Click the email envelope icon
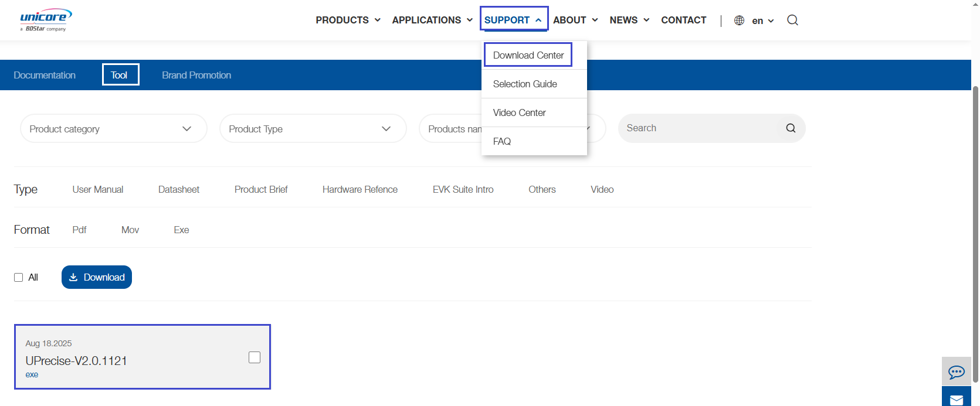The width and height of the screenshot is (980, 406). coord(956,399)
